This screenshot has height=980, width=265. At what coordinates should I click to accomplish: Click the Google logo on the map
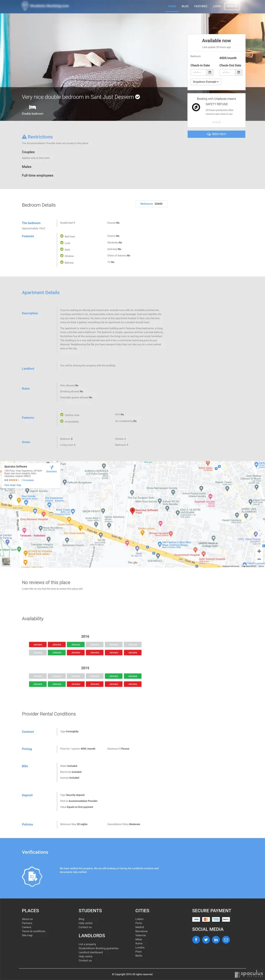pyautogui.click(x=133, y=562)
